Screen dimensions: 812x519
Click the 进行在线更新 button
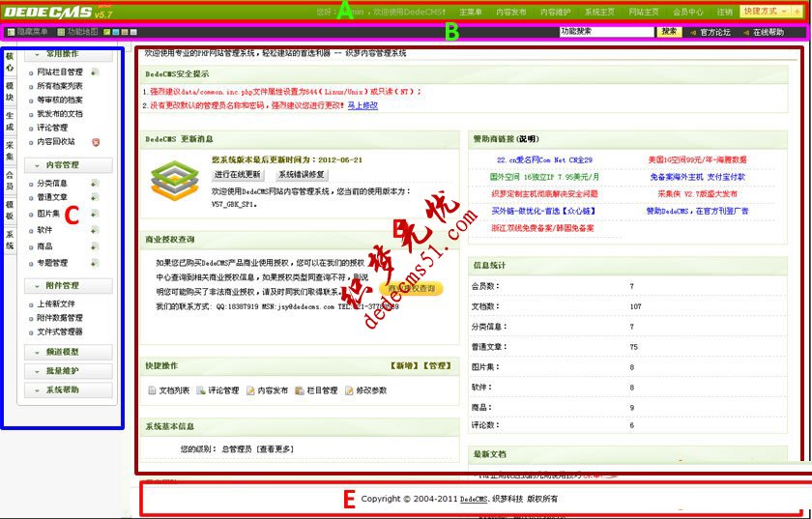pyautogui.click(x=238, y=175)
